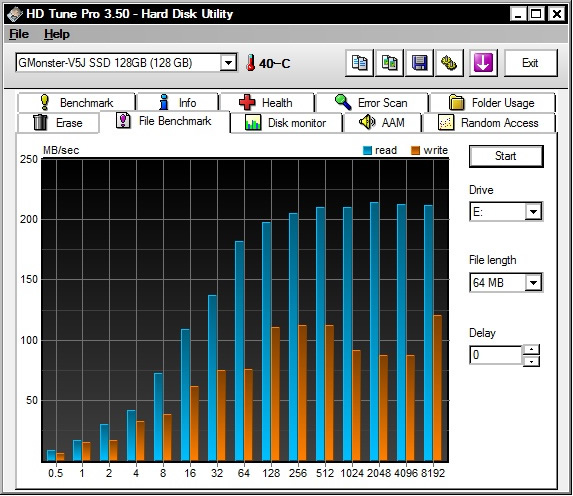
Task: Switch to the Health tab
Action: 266,103
